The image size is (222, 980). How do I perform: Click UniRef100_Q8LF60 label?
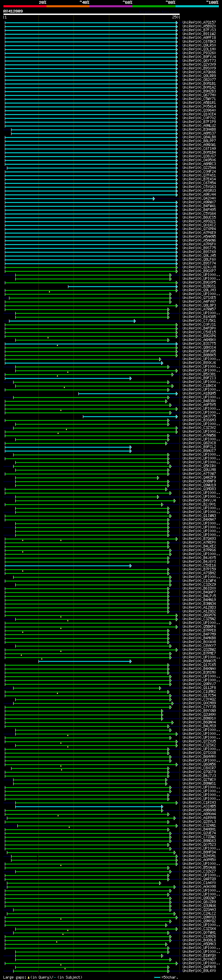199,259
